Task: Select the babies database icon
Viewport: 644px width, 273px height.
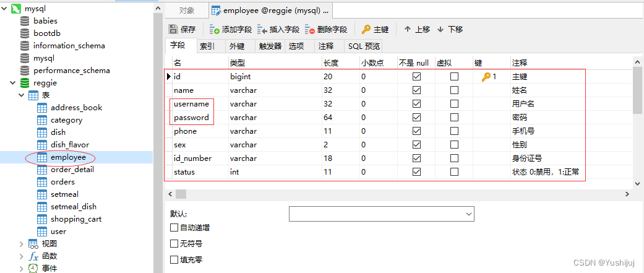Action: (x=25, y=21)
